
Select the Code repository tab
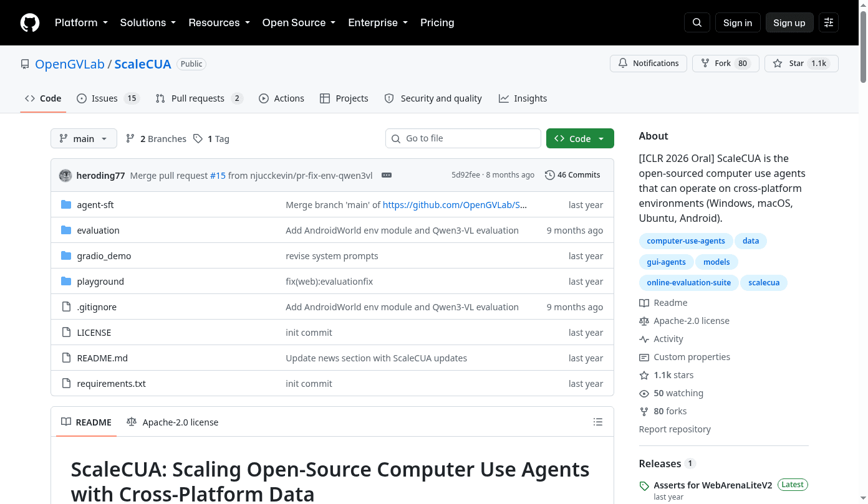coord(43,98)
